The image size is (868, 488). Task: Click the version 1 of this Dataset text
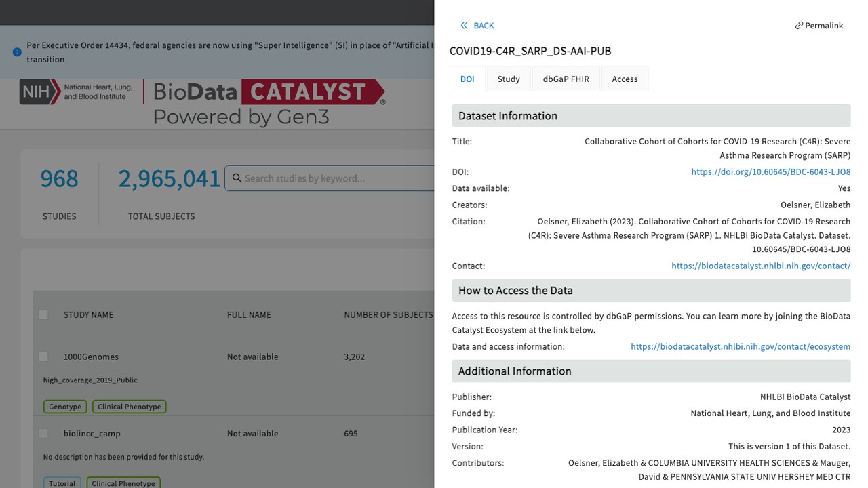coord(789,447)
